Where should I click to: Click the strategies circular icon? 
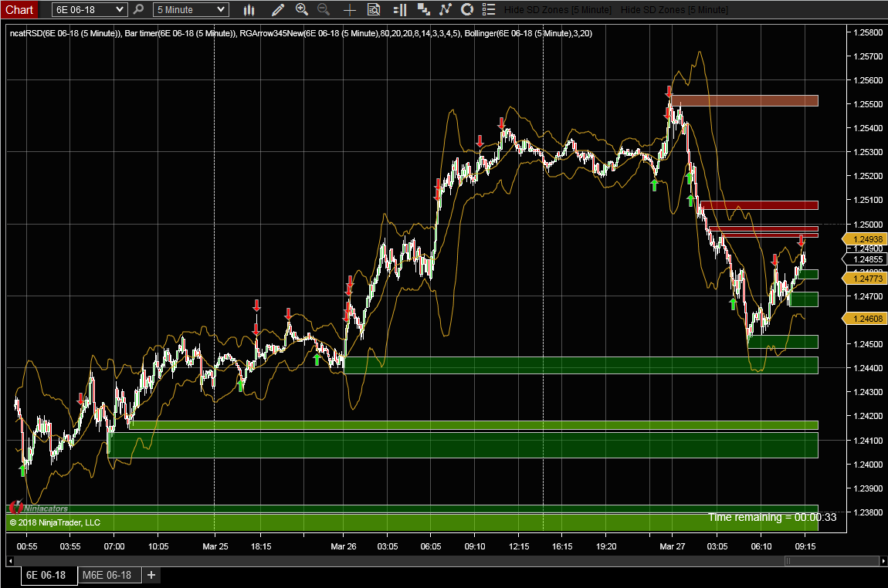click(x=467, y=9)
